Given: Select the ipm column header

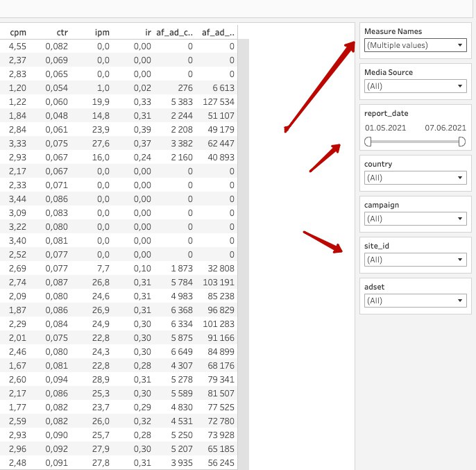Looking at the screenshot, I should [102, 33].
